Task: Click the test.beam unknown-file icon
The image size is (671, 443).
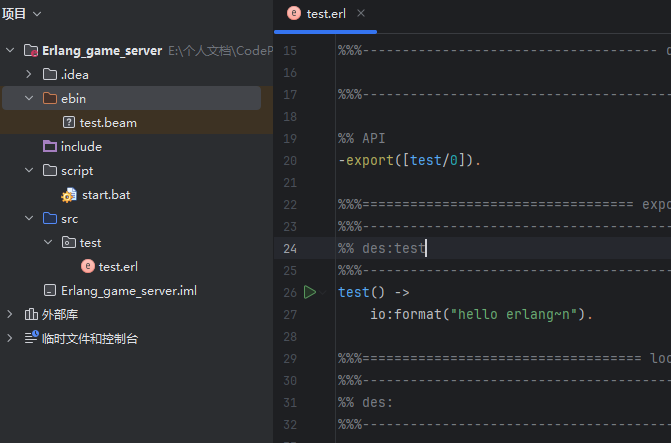Action: 68,122
